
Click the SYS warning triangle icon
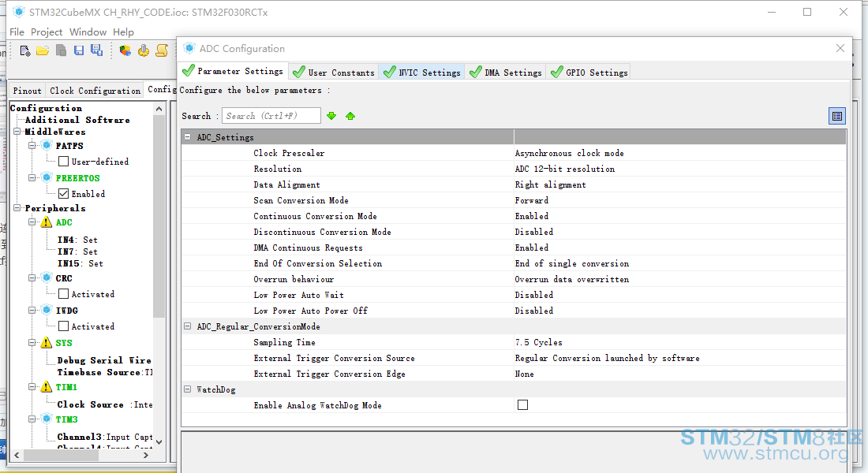tap(47, 343)
